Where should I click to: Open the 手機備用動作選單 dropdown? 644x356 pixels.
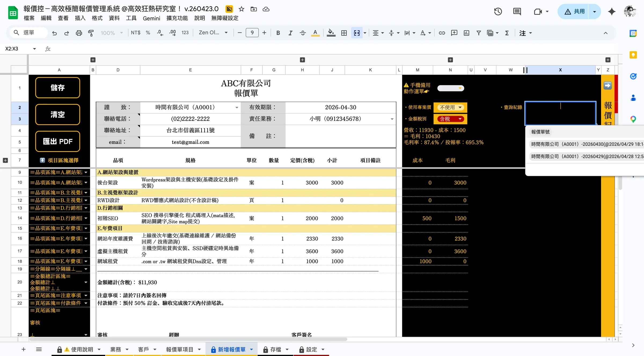point(451,88)
